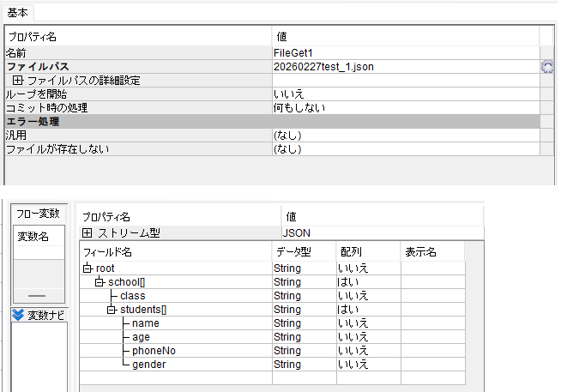
Task: Select the gender field in tree
Action: (149, 365)
